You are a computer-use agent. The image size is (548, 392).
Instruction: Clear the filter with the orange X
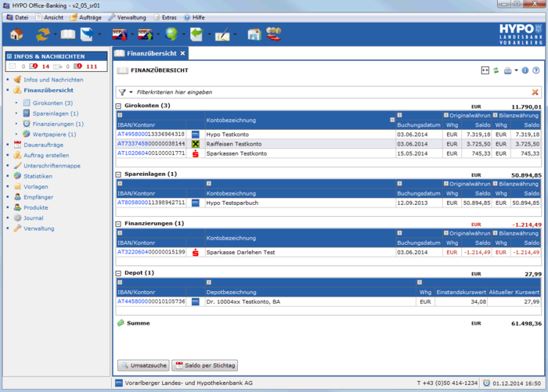pyautogui.click(x=535, y=92)
